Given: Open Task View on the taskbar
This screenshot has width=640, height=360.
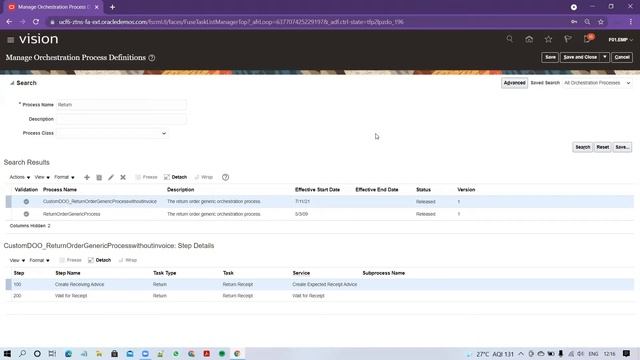Looking at the screenshot, I should click(52, 353).
